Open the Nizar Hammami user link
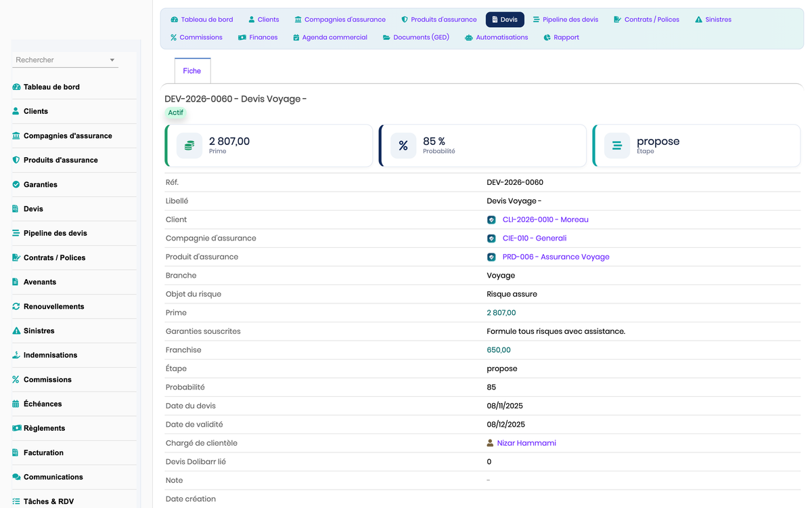The image size is (812, 508). (x=526, y=444)
